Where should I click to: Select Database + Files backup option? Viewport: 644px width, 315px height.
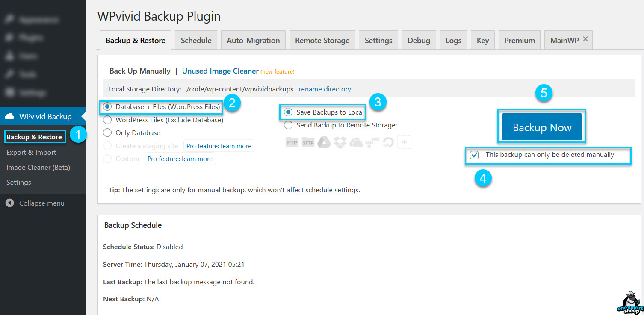(107, 106)
